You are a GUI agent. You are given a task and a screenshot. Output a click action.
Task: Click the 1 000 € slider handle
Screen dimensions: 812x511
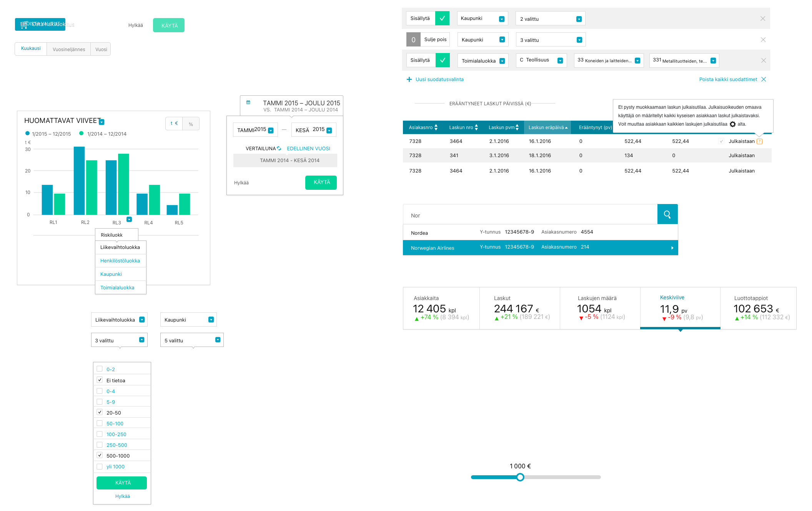click(520, 477)
